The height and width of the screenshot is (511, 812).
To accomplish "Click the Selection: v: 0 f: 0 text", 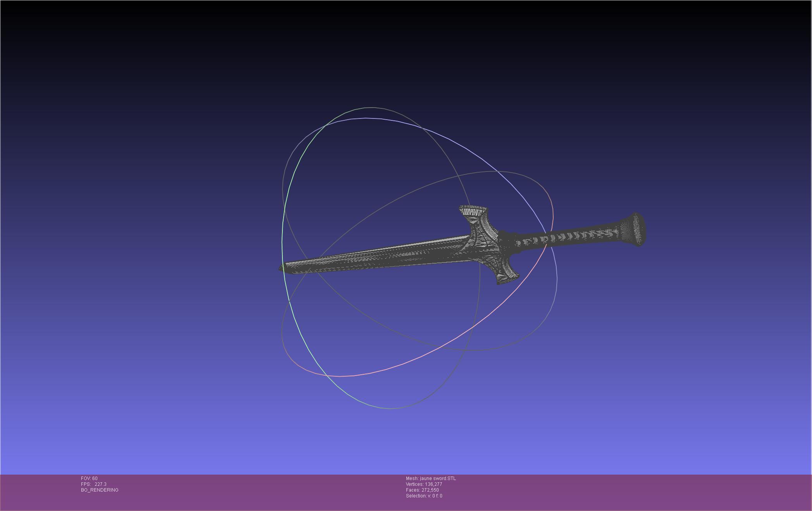I will (x=424, y=496).
